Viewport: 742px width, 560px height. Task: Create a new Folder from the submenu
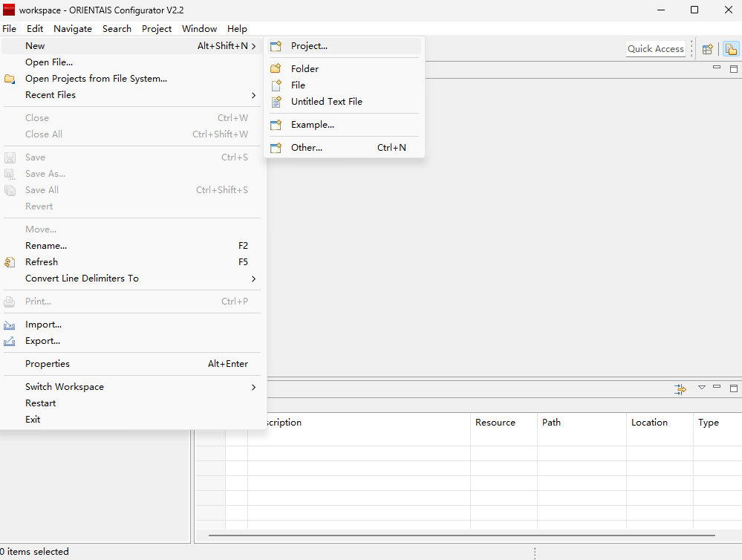tap(305, 69)
